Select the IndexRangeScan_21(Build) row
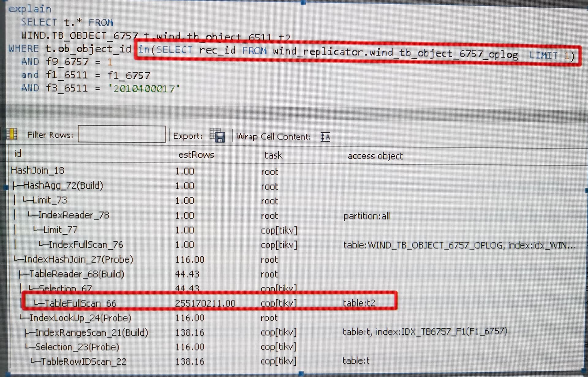This screenshot has height=377, width=588. tap(91, 332)
